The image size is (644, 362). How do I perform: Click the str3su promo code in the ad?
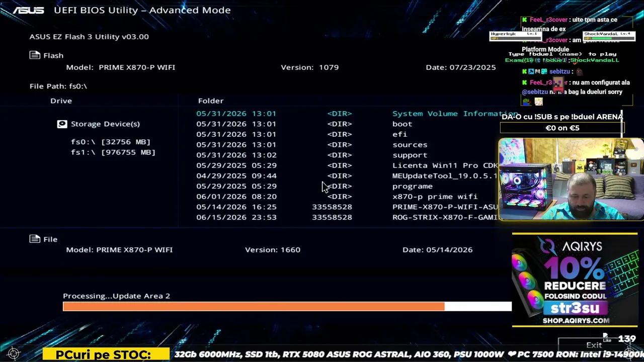(x=575, y=308)
